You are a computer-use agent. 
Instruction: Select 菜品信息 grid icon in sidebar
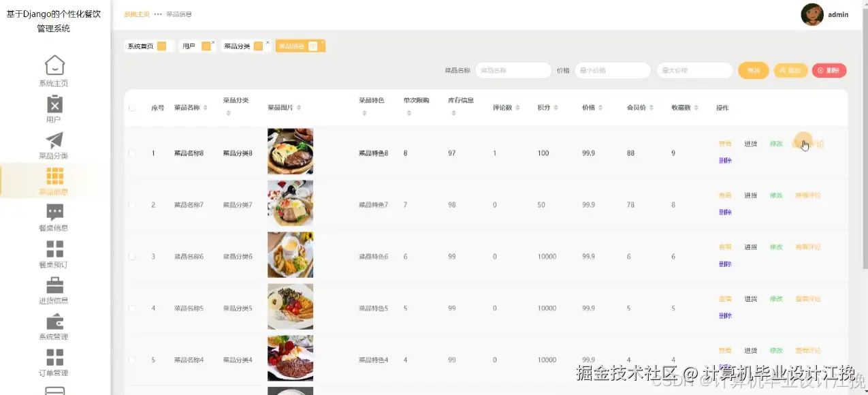[x=54, y=176]
